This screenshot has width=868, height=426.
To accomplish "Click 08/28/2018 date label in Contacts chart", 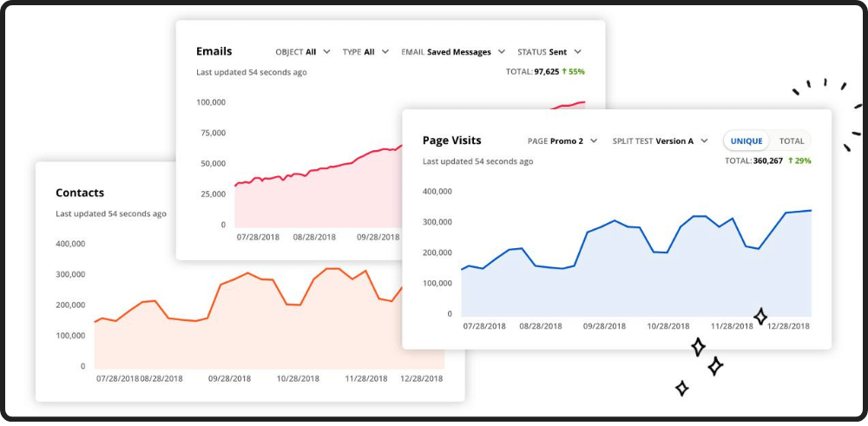I will (x=161, y=379).
